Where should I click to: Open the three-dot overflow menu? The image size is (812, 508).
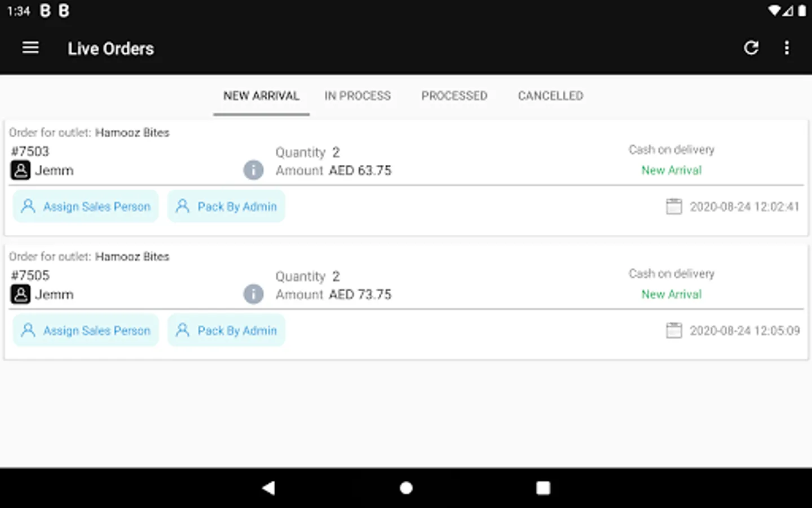787,48
